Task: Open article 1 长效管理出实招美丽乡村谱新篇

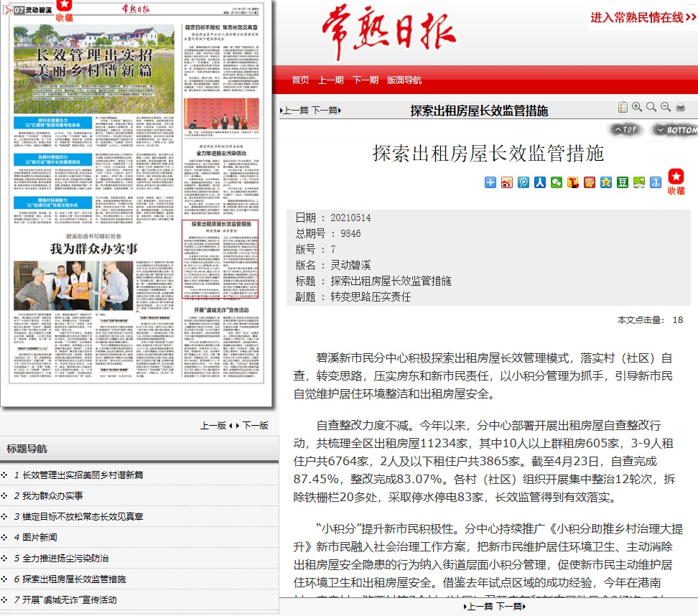Action: pos(83,475)
